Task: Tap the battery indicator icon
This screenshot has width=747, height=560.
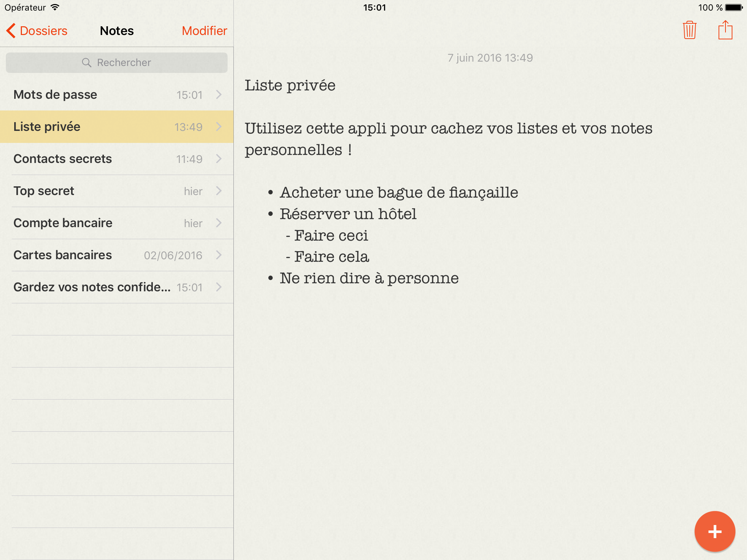Action: click(x=734, y=7)
